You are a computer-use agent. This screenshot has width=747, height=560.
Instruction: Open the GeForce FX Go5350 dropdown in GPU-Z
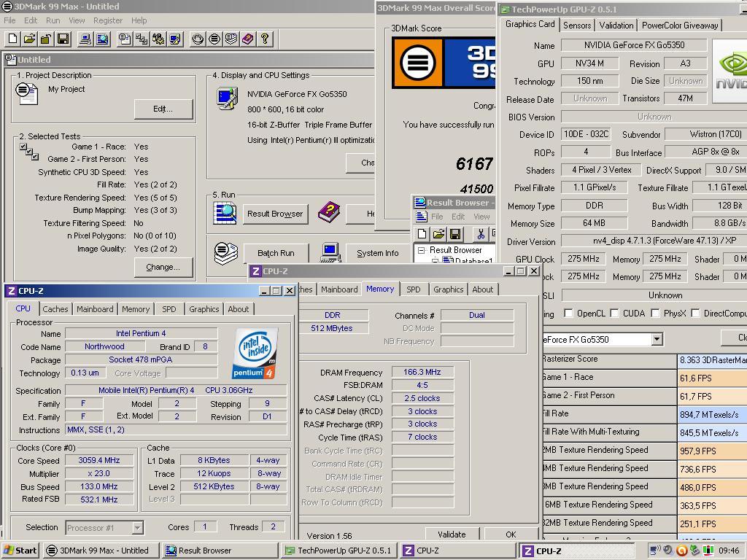pos(657,340)
